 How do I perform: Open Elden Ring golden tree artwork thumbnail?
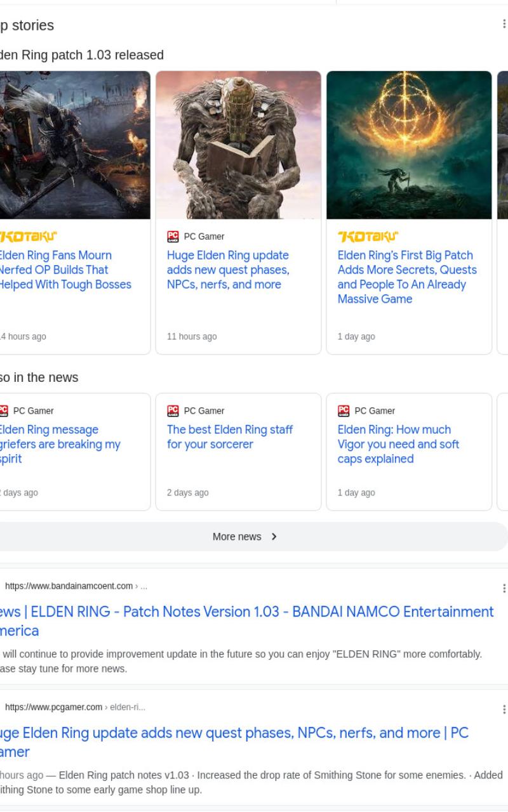409,145
